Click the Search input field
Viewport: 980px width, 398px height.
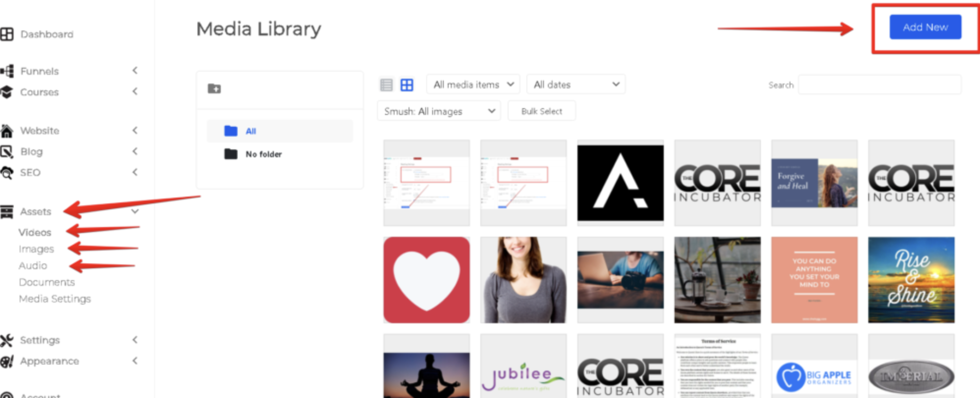(x=879, y=85)
